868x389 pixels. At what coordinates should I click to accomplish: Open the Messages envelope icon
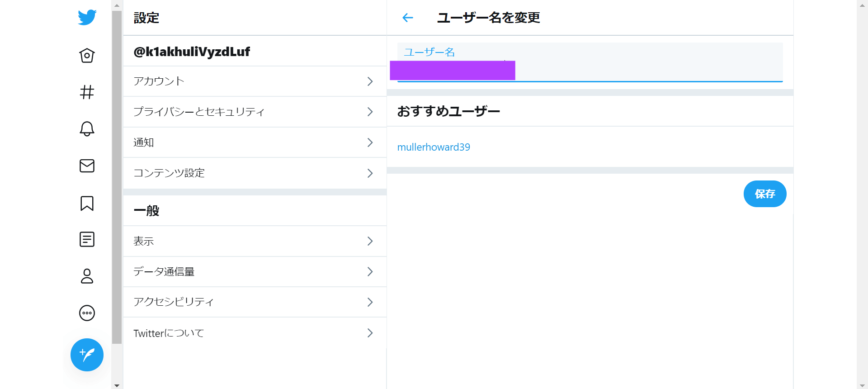pos(87,166)
